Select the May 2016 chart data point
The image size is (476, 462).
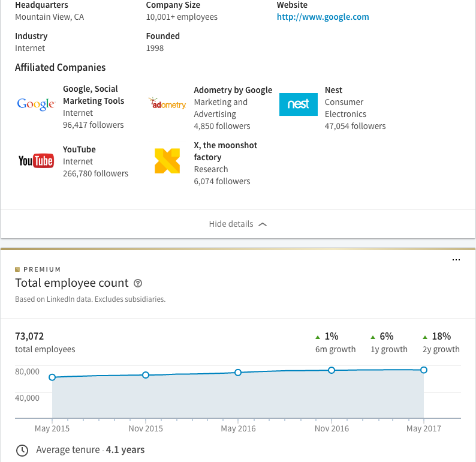click(238, 373)
